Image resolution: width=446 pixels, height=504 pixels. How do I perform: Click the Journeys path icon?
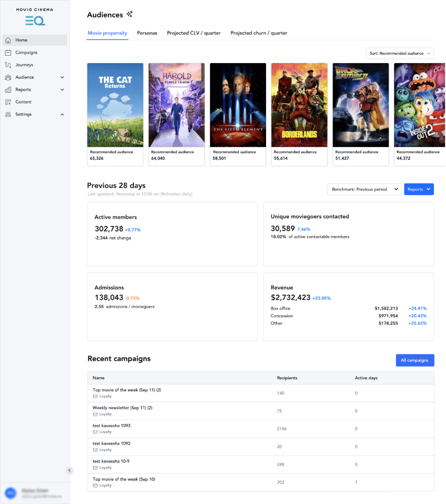[x=8, y=65]
